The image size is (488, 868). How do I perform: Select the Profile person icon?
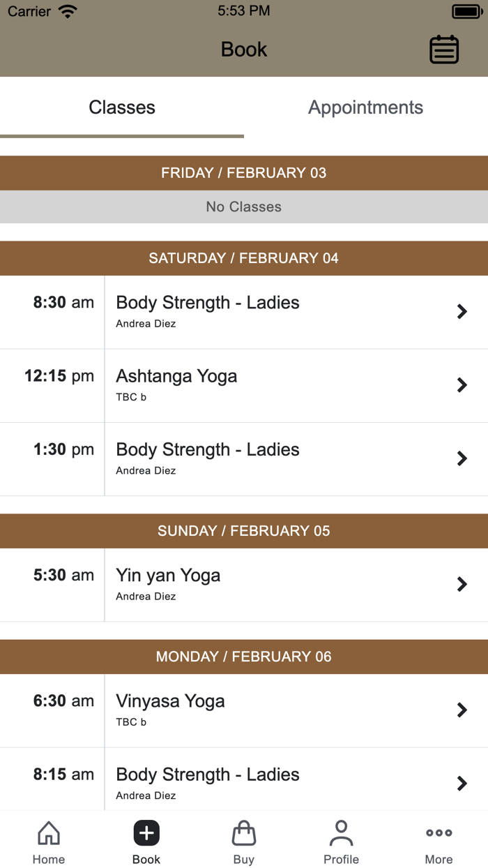pos(341,832)
